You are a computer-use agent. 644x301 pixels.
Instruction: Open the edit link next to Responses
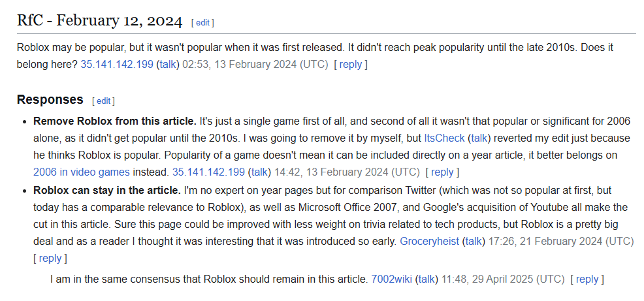pyautogui.click(x=104, y=101)
